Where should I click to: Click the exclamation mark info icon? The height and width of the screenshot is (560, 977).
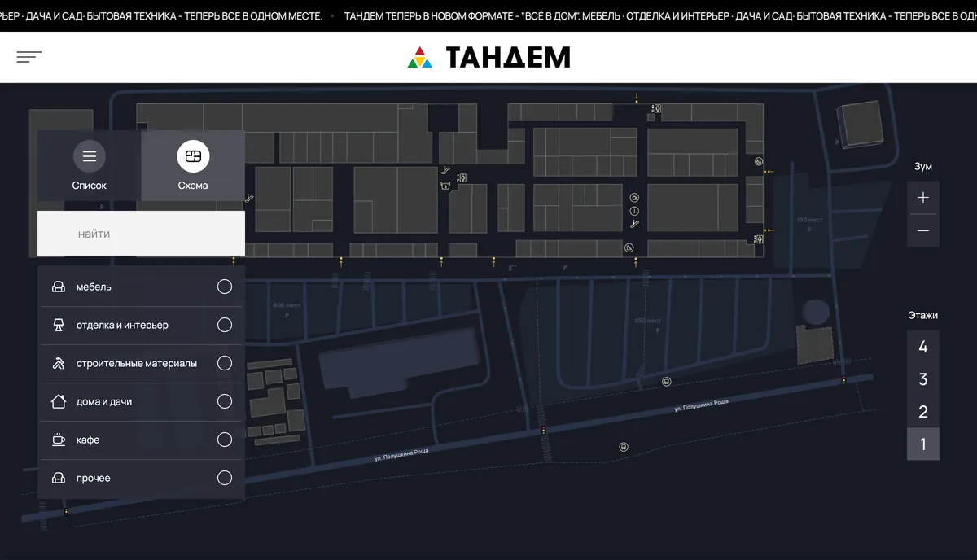(x=635, y=211)
